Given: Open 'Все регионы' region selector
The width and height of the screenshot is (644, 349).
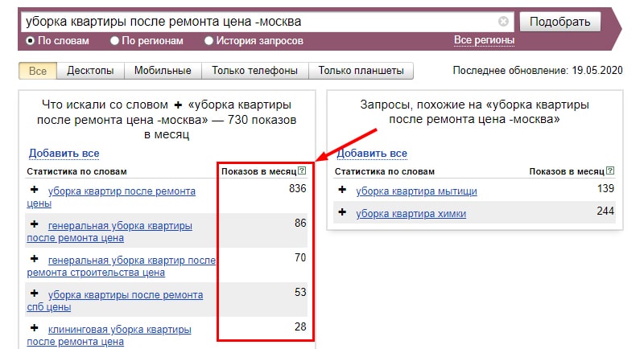Looking at the screenshot, I should 485,40.
